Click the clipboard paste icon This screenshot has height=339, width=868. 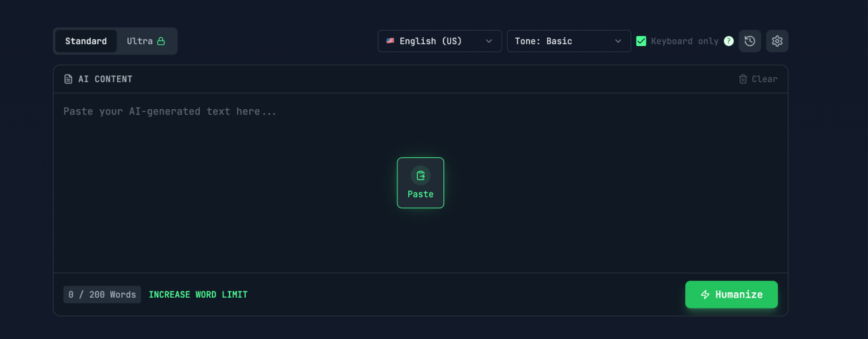(420, 176)
